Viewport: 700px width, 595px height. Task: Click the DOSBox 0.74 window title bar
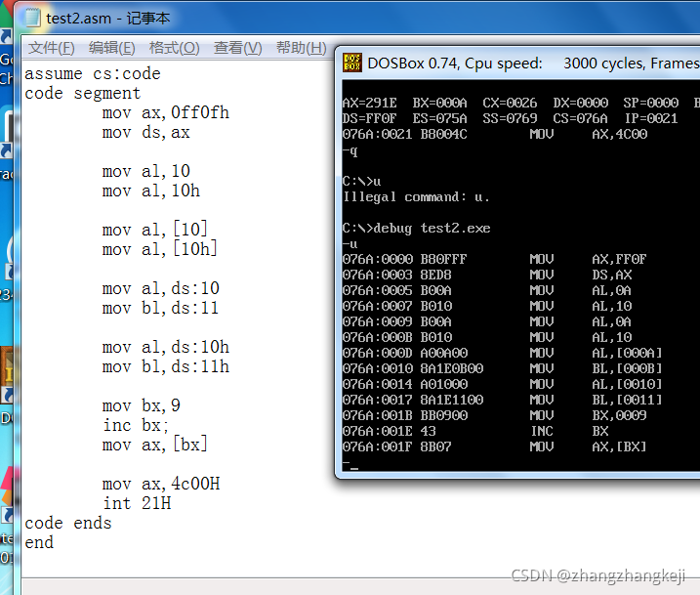pyautogui.click(x=517, y=63)
